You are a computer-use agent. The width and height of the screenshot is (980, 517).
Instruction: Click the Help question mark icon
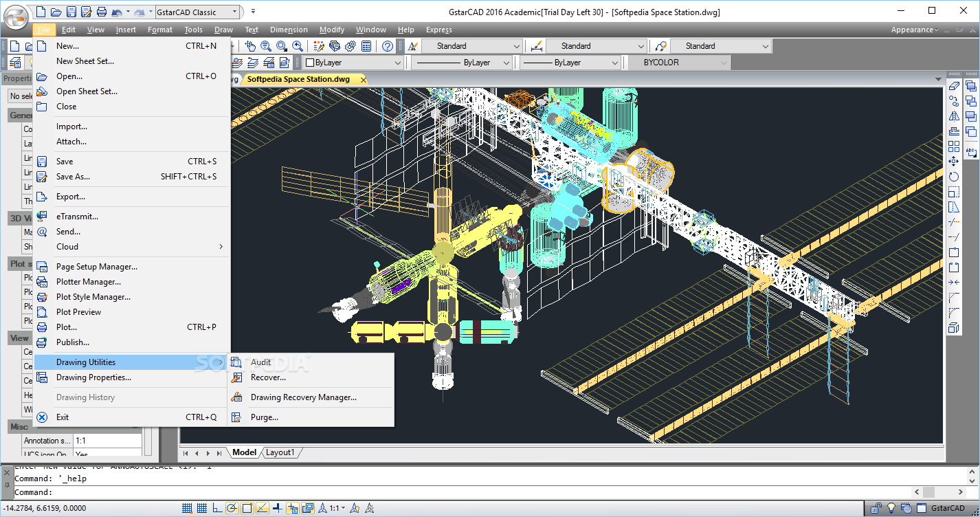(388, 46)
